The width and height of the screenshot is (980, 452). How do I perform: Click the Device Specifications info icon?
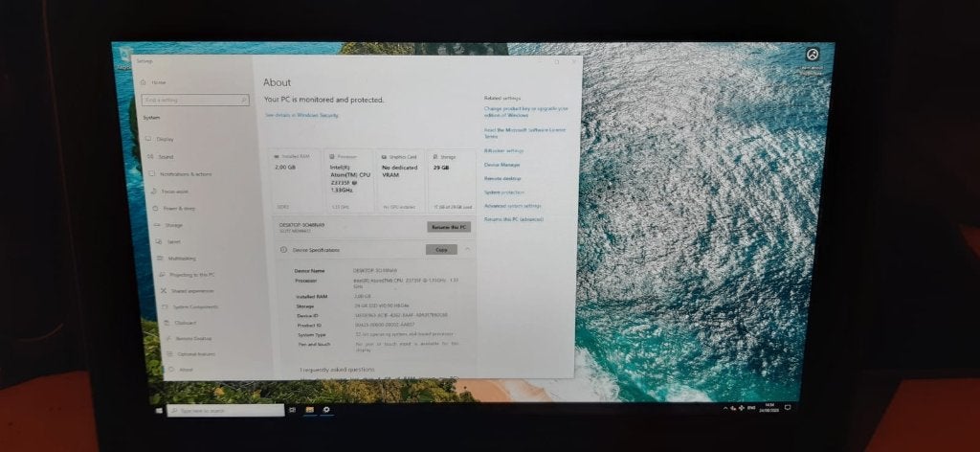283,249
